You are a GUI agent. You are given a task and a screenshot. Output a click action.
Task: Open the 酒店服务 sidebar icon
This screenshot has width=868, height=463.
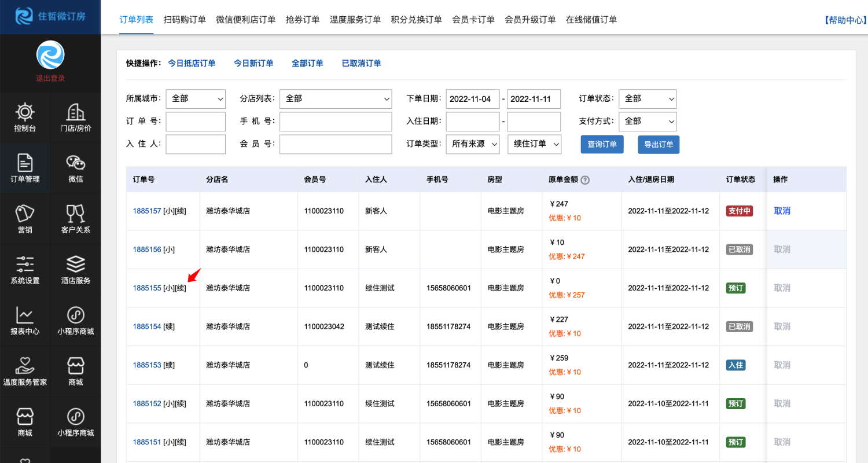coord(76,270)
